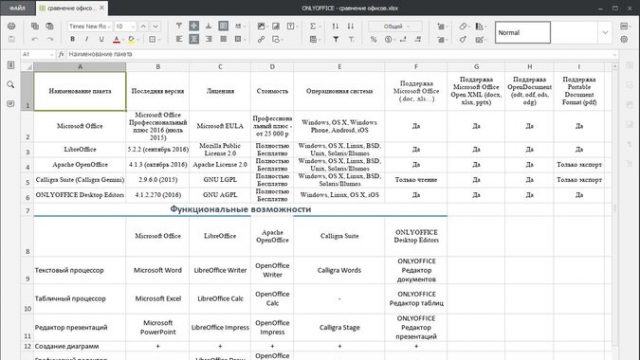Undo the last action
Screen dimensions: 640x360
(35, 39)
